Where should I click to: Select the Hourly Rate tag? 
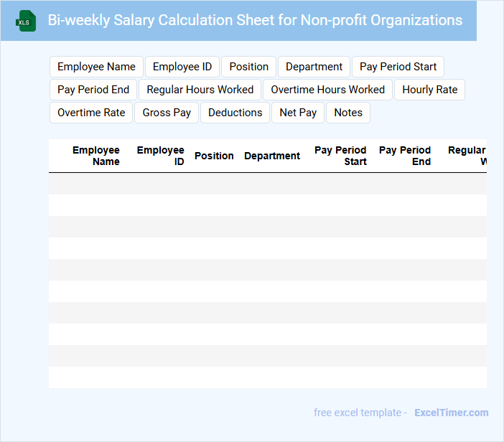click(x=429, y=90)
